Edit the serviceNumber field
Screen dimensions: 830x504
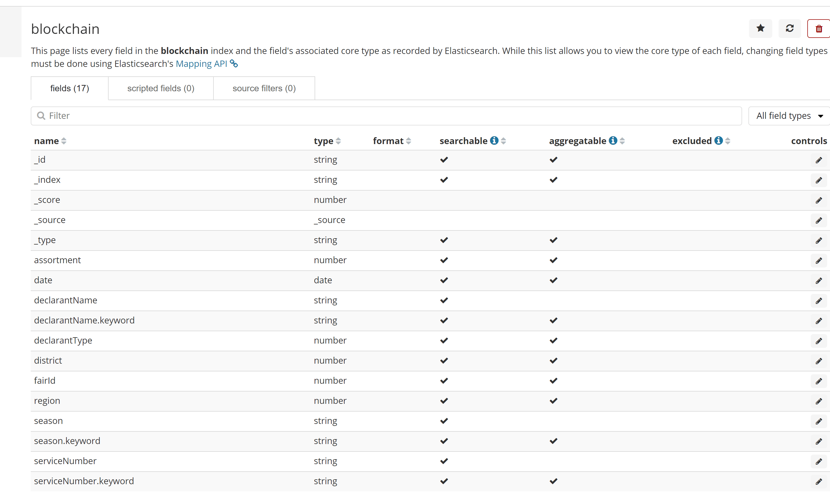click(x=819, y=462)
